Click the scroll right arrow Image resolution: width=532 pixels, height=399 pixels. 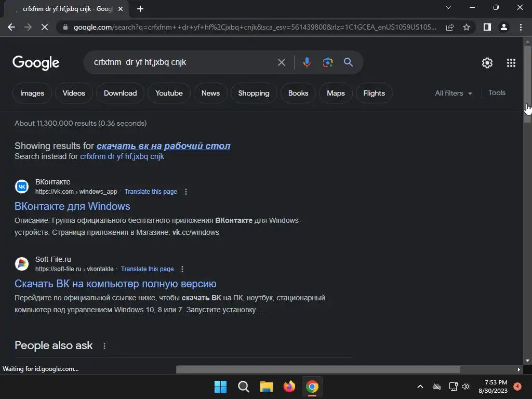519,369
